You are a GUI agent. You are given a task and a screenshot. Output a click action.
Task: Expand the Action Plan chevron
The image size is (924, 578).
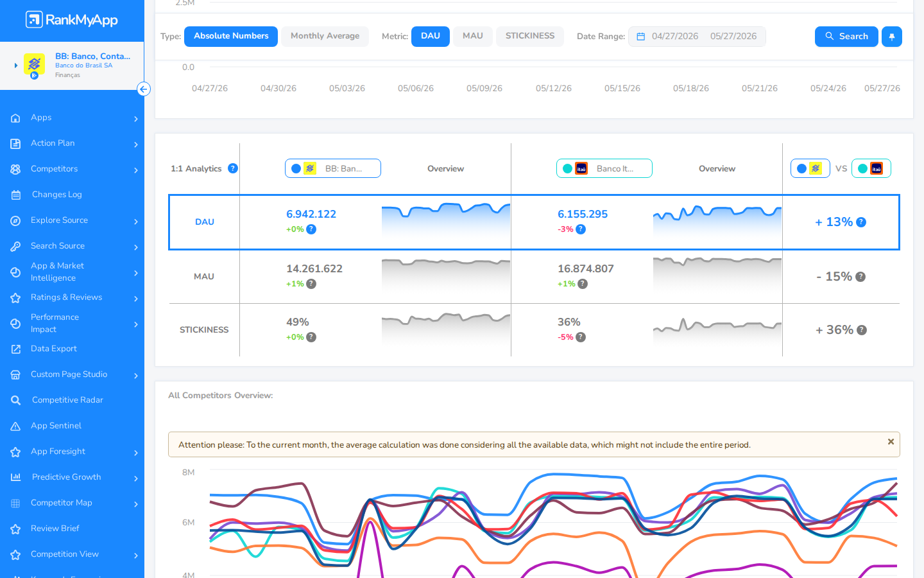(x=136, y=144)
